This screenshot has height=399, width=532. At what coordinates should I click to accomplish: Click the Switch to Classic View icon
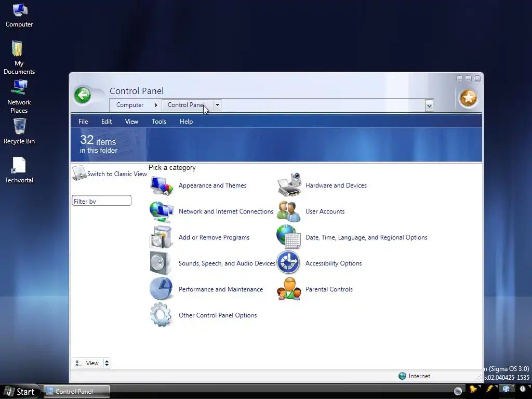(x=79, y=173)
